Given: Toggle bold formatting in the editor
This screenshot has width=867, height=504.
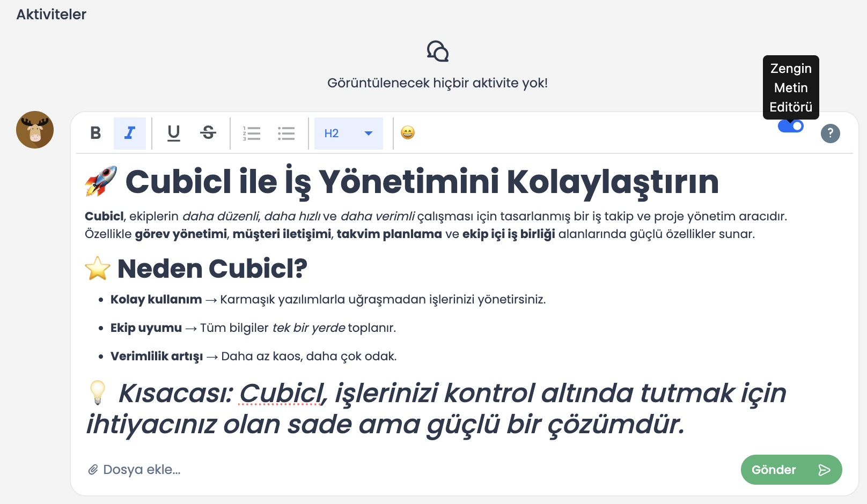Looking at the screenshot, I should point(95,133).
